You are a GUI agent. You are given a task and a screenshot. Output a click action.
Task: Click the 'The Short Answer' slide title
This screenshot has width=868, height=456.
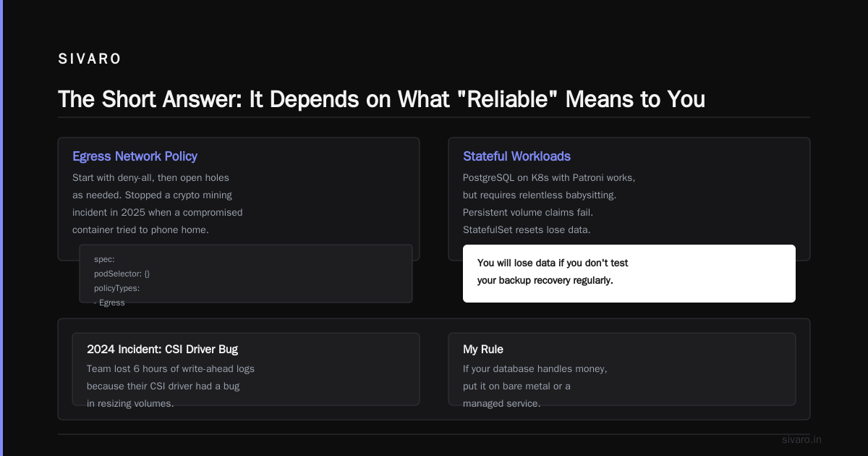(381, 99)
